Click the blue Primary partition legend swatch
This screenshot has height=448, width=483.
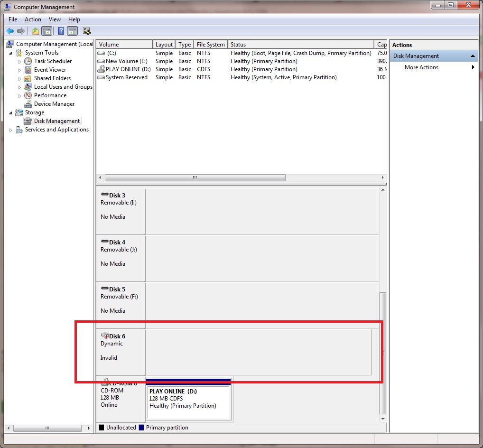pos(141,428)
